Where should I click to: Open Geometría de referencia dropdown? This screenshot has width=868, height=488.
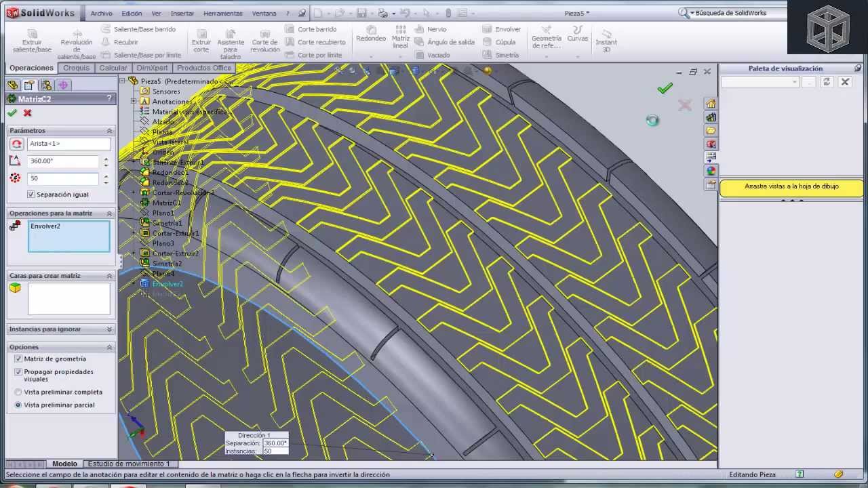(547, 57)
